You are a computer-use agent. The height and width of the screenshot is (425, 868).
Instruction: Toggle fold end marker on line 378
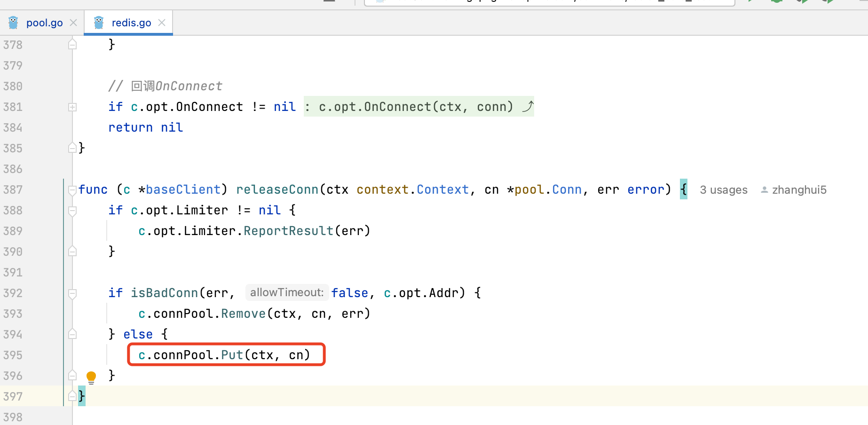(x=72, y=45)
